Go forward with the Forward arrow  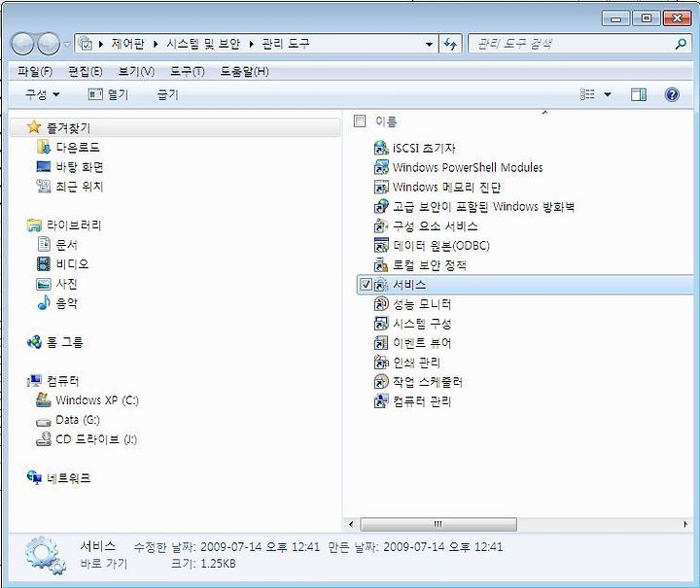point(49,44)
